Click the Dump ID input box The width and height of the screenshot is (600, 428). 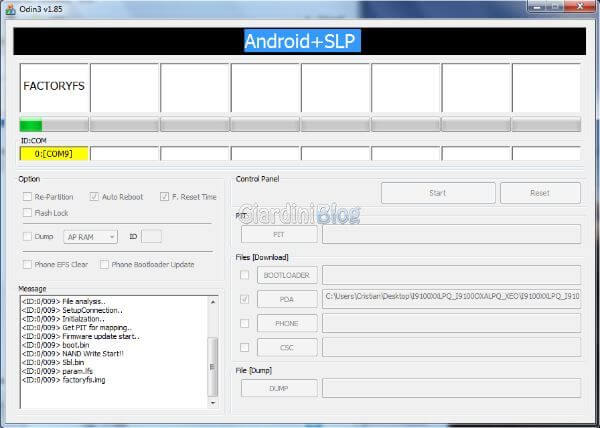click(151, 236)
